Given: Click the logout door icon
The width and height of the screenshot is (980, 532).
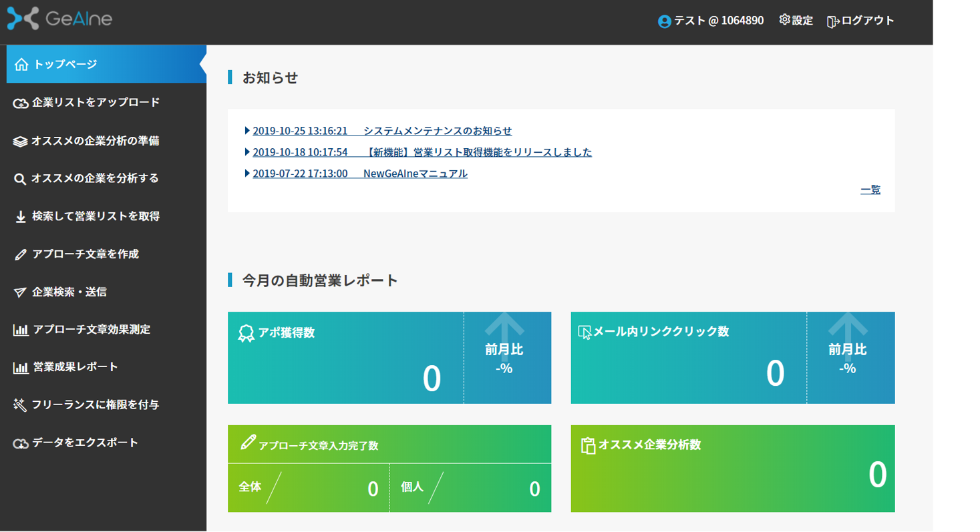Looking at the screenshot, I should (833, 21).
